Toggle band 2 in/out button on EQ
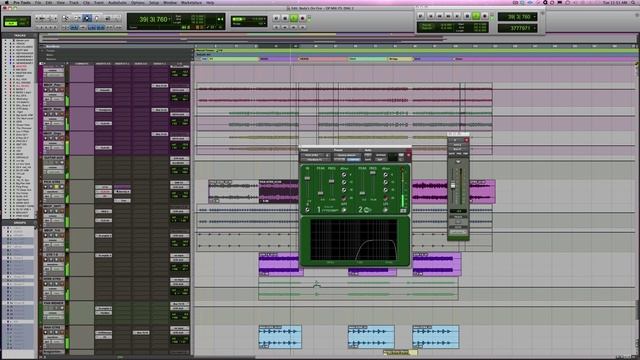 coord(385,210)
